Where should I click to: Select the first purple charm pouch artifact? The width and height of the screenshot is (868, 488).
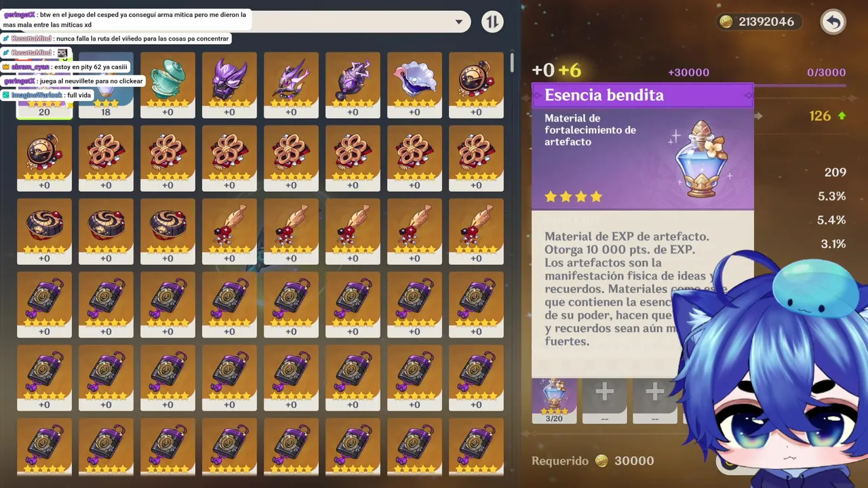pyautogui.click(x=44, y=304)
